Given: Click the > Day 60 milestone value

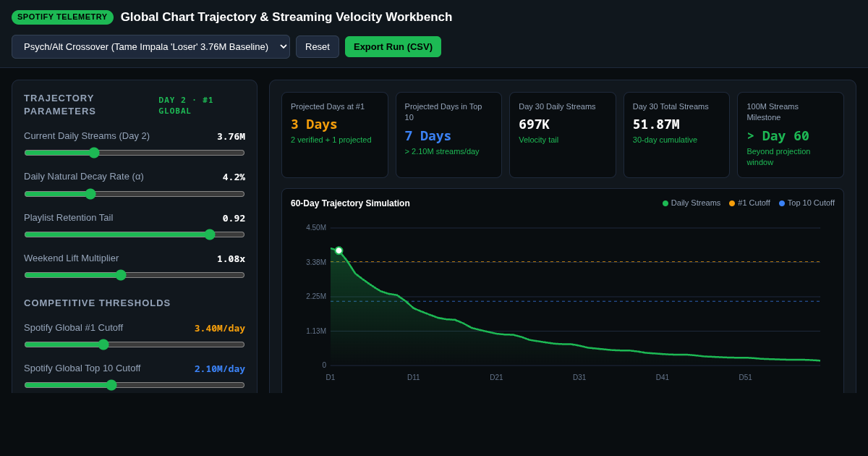Looking at the screenshot, I should 778,135.
